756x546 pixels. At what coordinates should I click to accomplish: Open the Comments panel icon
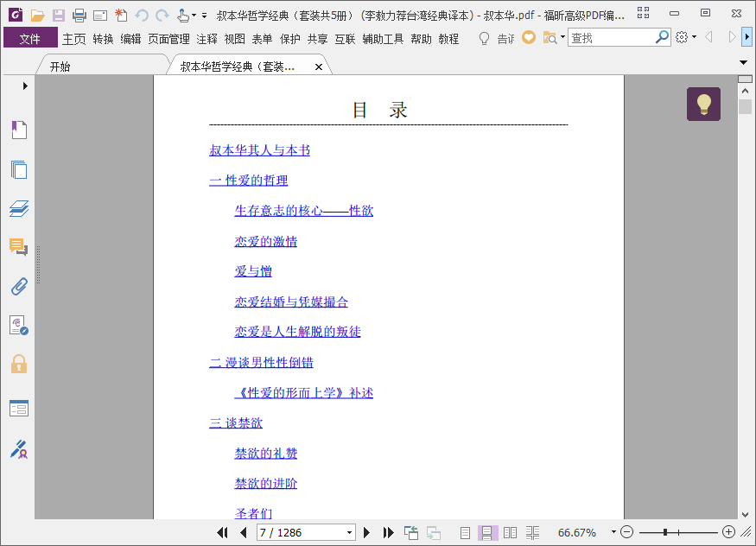click(19, 247)
